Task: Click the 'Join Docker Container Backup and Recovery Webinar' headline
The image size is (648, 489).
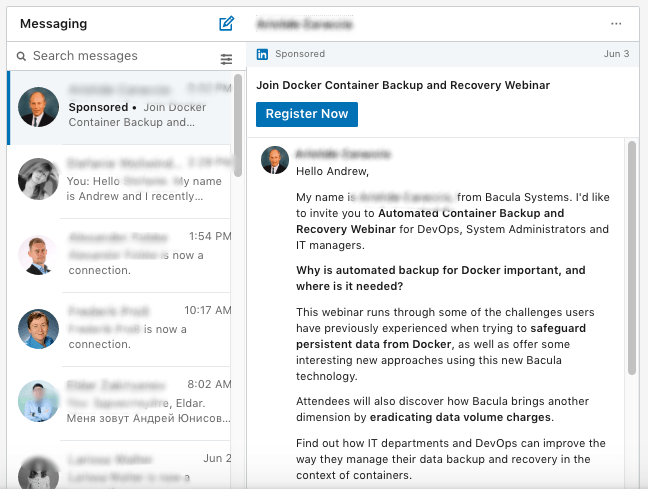Action: [403, 85]
